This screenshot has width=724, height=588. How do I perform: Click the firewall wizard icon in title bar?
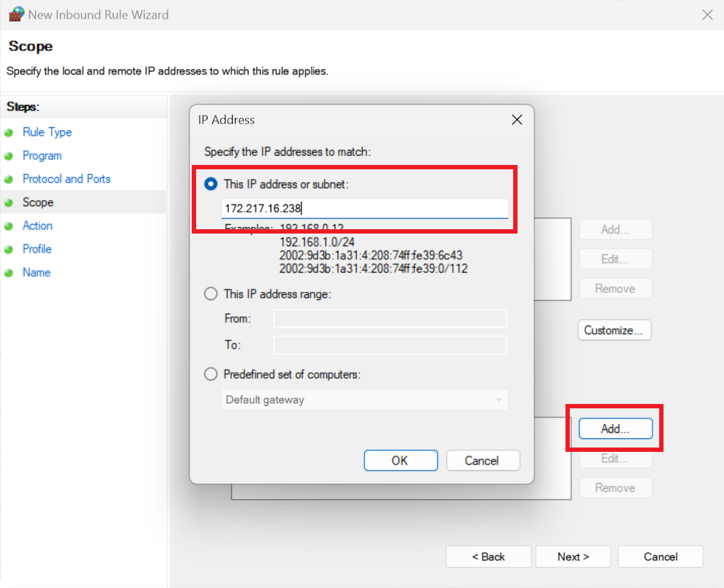coord(16,15)
